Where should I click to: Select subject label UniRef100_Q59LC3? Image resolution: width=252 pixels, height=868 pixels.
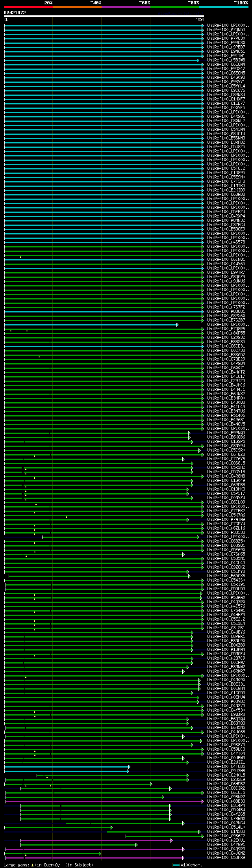pyautogui.click(x=226, y=749)
